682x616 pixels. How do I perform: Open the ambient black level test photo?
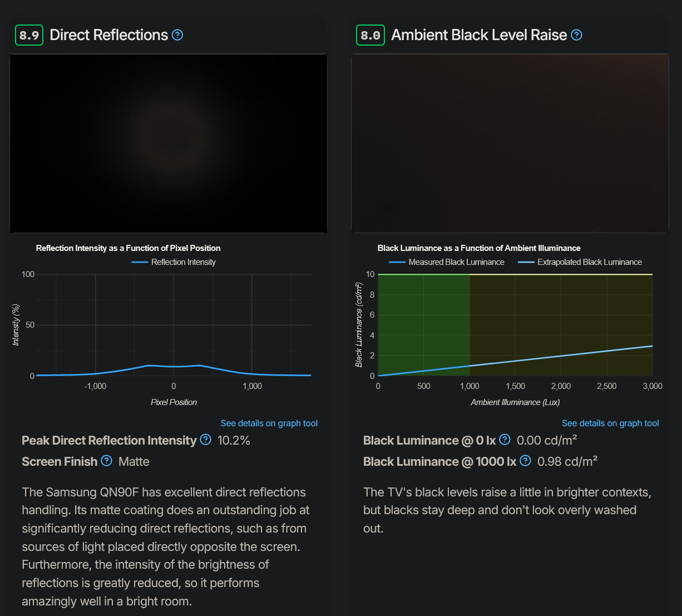(510, 143)
